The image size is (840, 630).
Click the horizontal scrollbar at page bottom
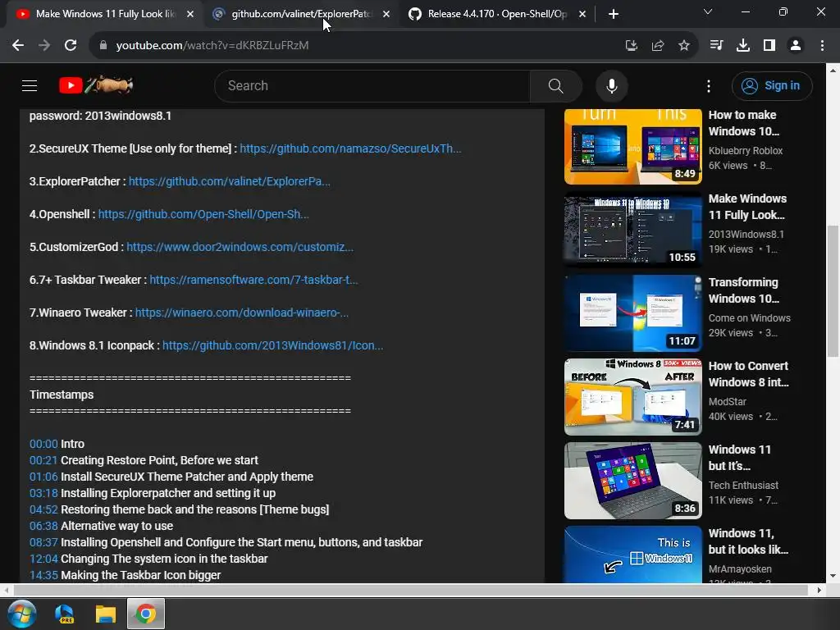point(411,590)
